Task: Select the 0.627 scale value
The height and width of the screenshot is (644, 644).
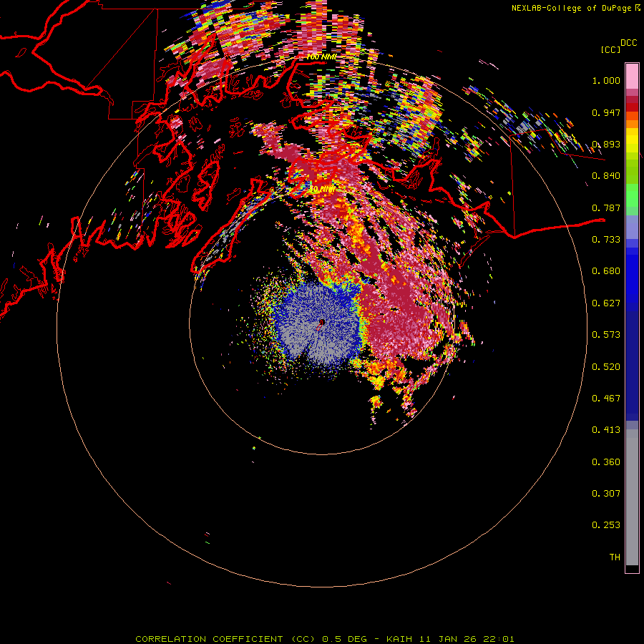Action: [x=606, y=303]
